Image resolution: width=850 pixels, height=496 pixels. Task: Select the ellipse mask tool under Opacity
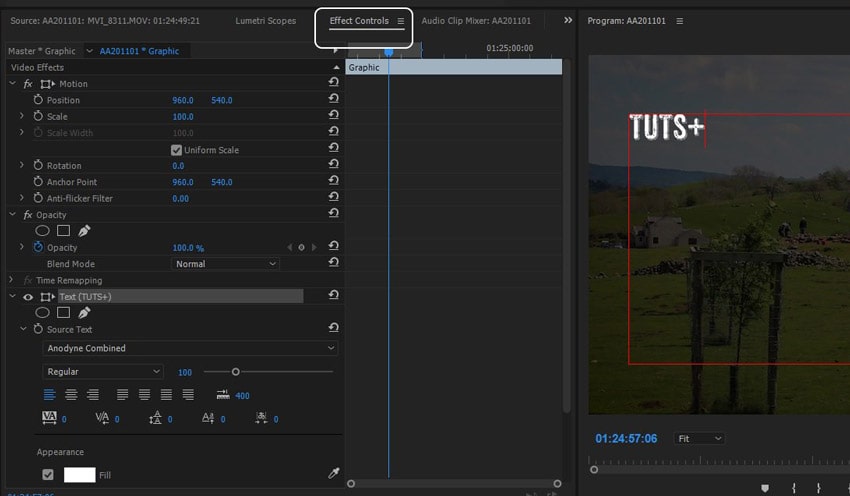click(x=43, y=231)
